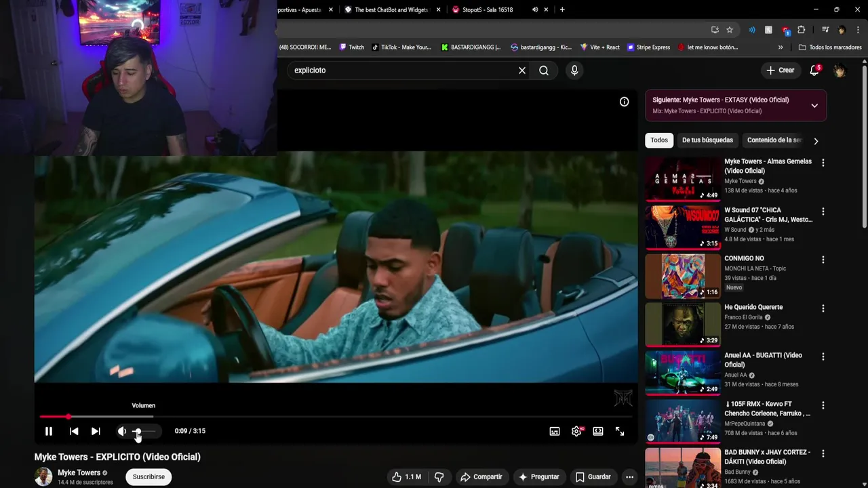The image size is (868, 488).
Task: Switch to theater mode
Action: point(598,431)
